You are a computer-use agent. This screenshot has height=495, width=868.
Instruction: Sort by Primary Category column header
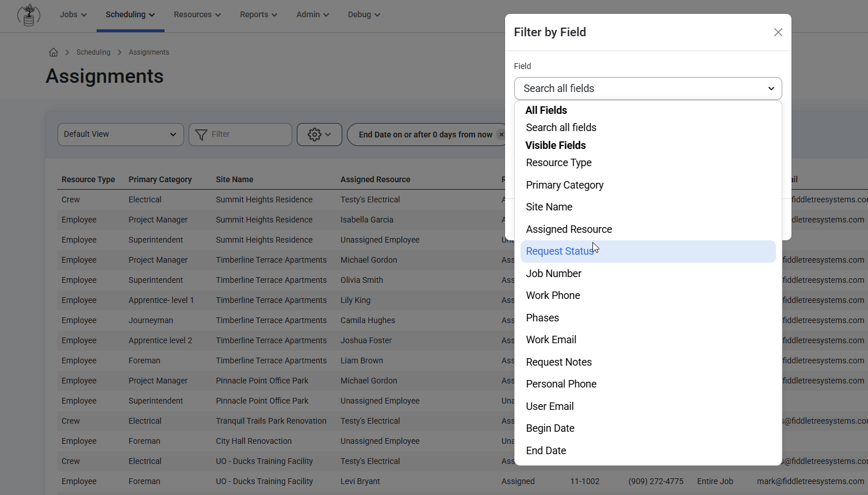coord(160,179)
